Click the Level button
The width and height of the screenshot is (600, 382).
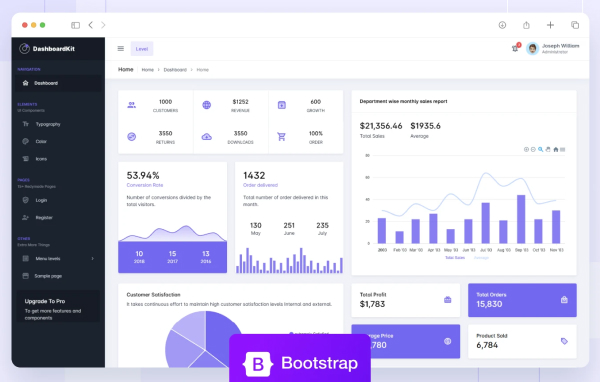coord(142,49)
